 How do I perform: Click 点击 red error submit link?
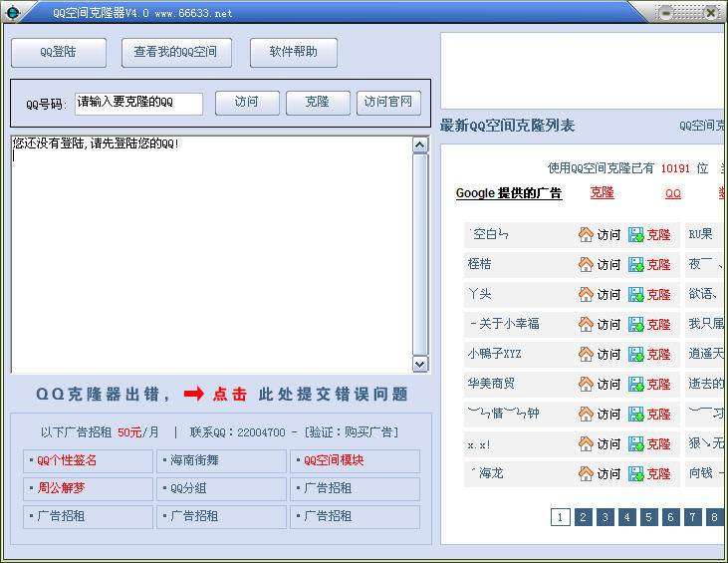[230, 395]
